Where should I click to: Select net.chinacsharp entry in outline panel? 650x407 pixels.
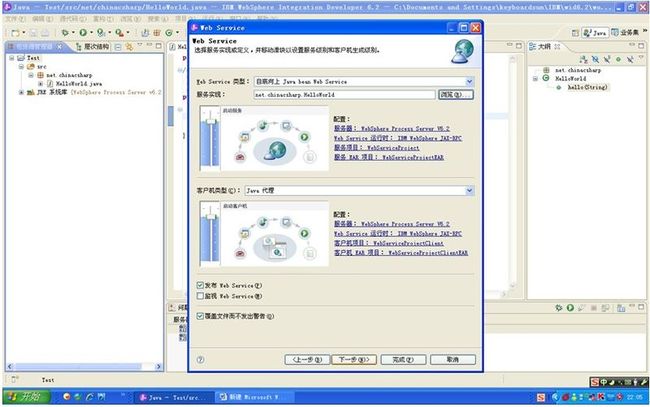pyautogui.click(x=578, y=70)
